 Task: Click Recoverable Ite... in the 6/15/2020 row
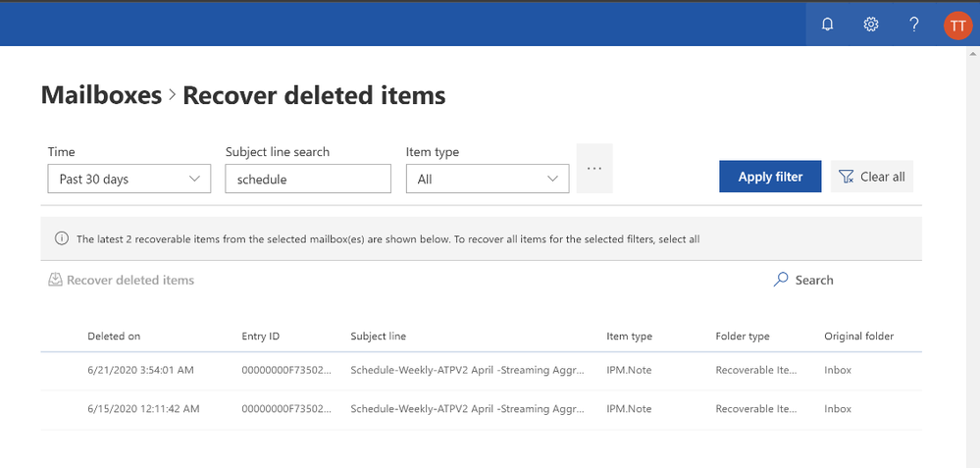point(756,408)
